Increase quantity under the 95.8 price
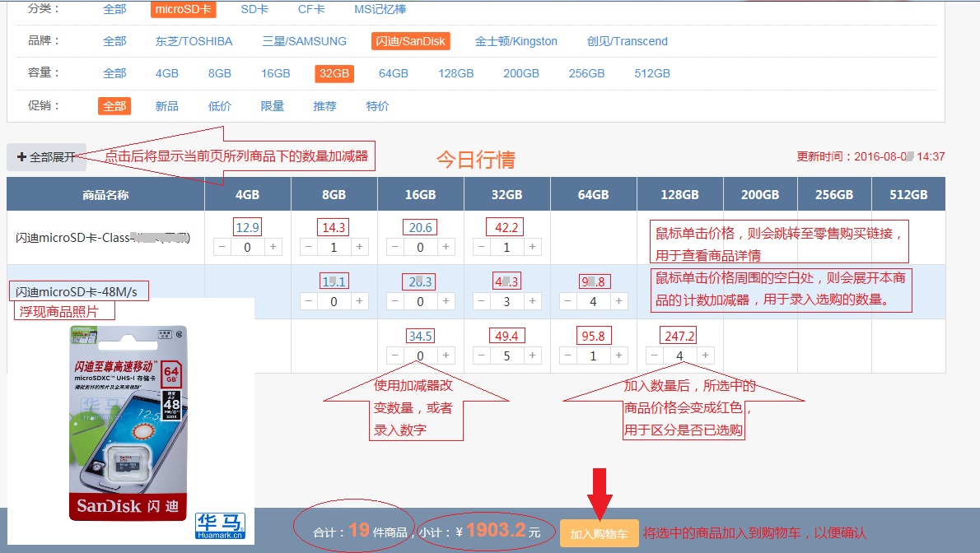The height and width of the screenshot is (553, 980). click(x=618, y=355)
